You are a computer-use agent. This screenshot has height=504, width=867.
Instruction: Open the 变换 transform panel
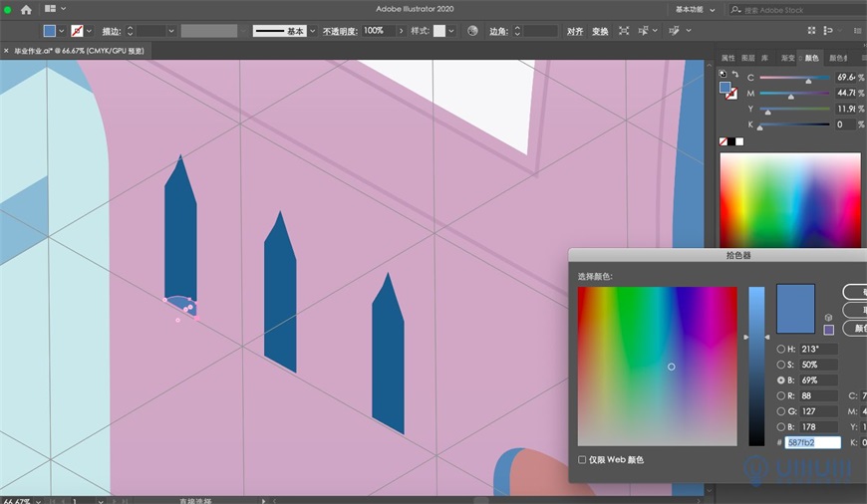[x=600, y=32]
